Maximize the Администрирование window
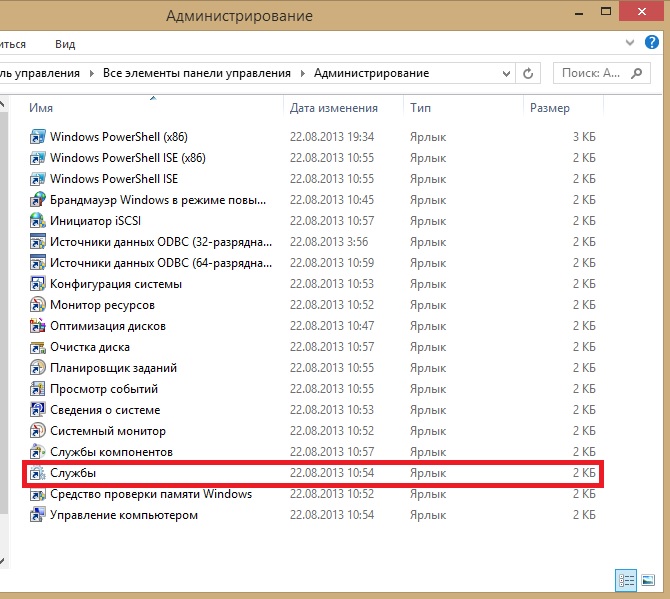Viewport: 670px width, 599px height. coord(606,12)
